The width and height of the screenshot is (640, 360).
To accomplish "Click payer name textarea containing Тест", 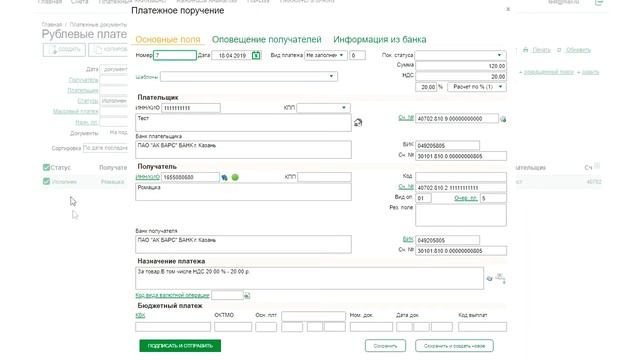I will tap(243, 122).
